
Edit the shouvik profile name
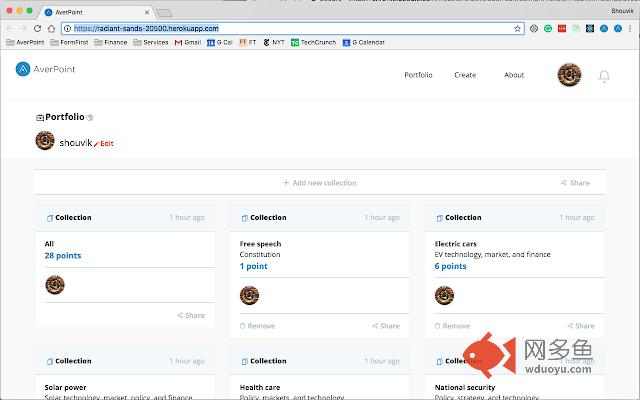coord(104,144)
